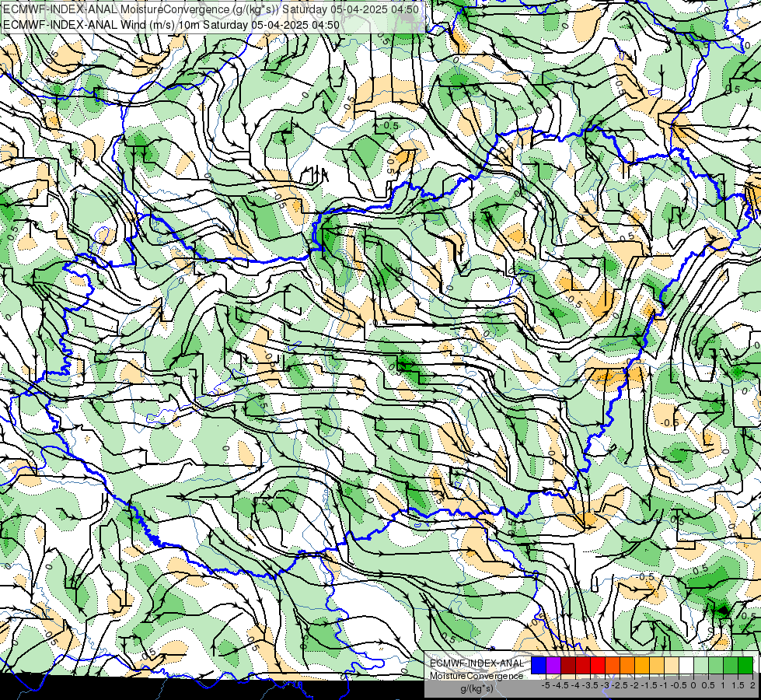Click the legend label 'MoistureConvergence'
761x700 pixels.
476,676
